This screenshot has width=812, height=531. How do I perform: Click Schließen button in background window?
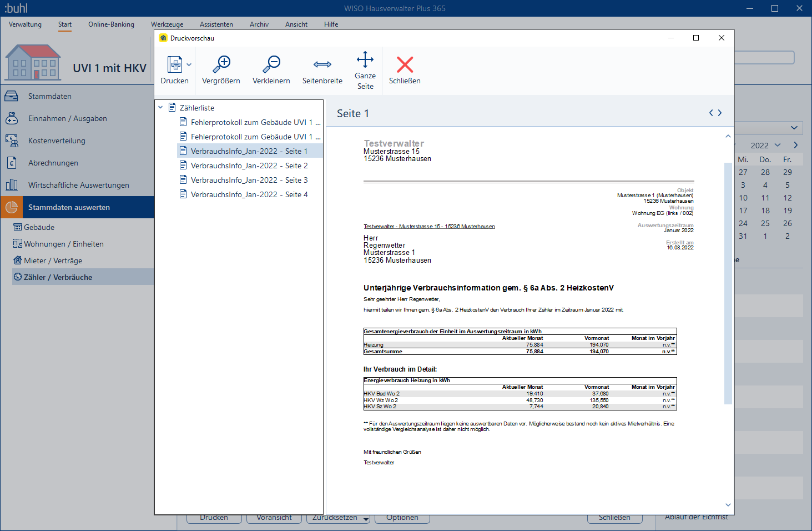[615, 518]
